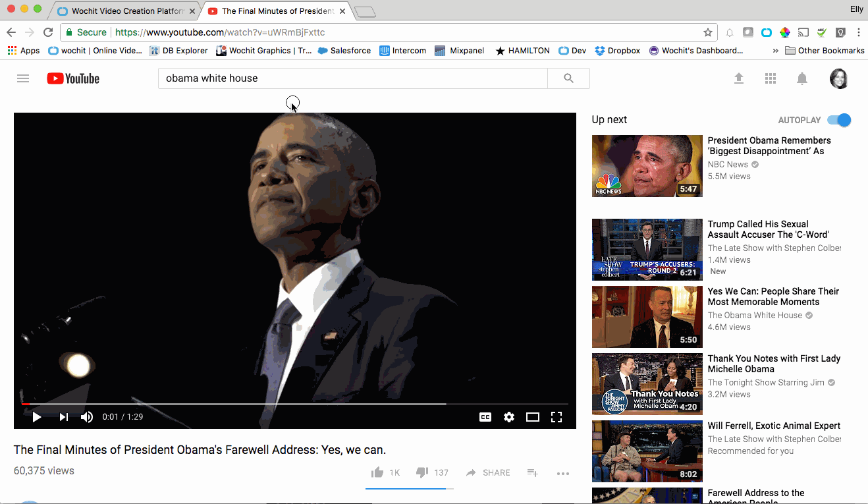This screenshot has width=868, height=504.
Task: Click the colorful wheel extension icon
Action: [784, 32]
